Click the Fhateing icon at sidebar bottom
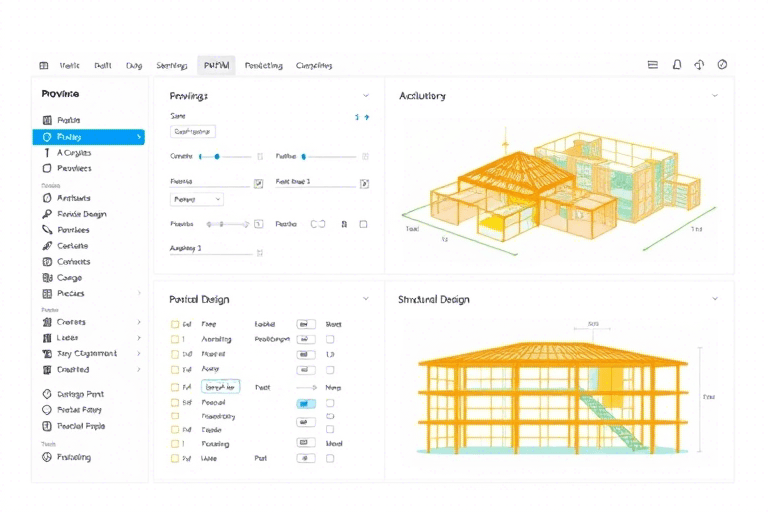This screenshot has width=768, height=512. (47, 457)
